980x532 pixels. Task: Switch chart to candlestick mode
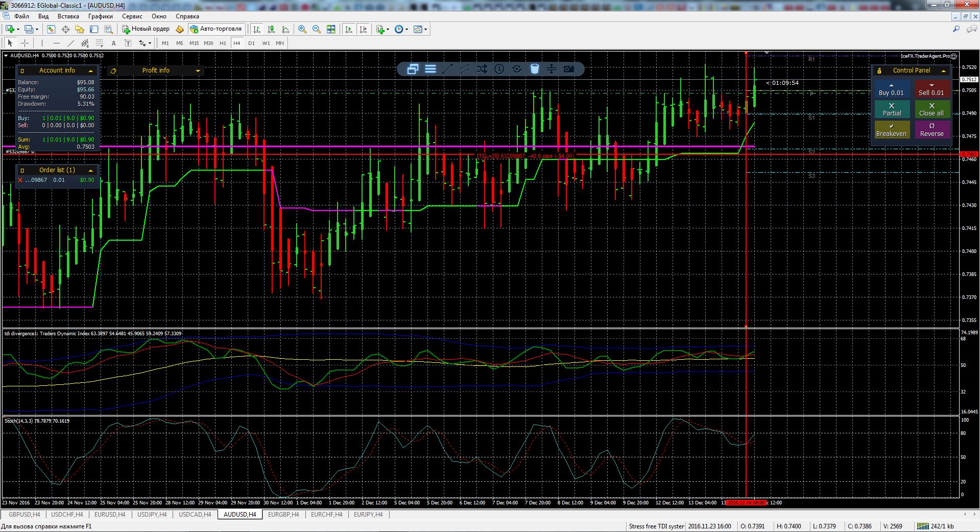[x=271, y=29]
